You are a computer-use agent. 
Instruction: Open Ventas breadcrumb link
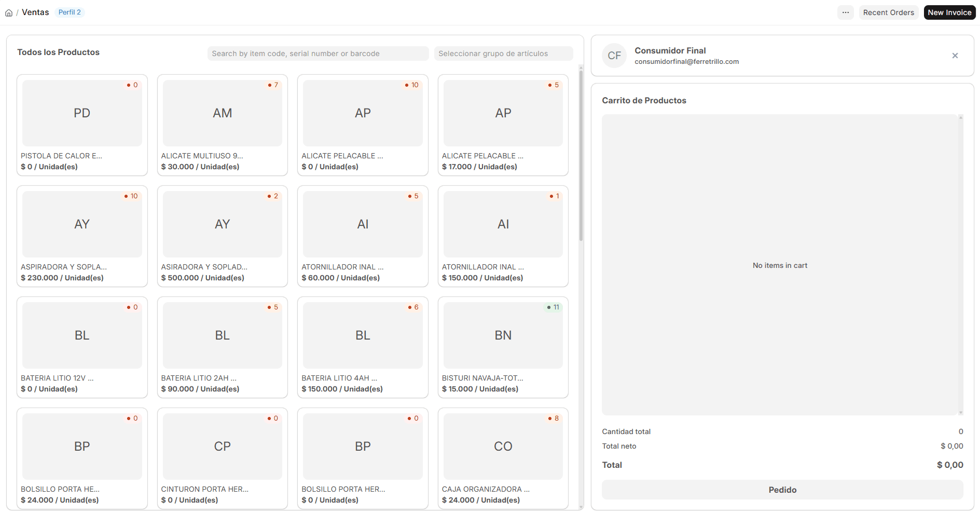coord(35,12)
